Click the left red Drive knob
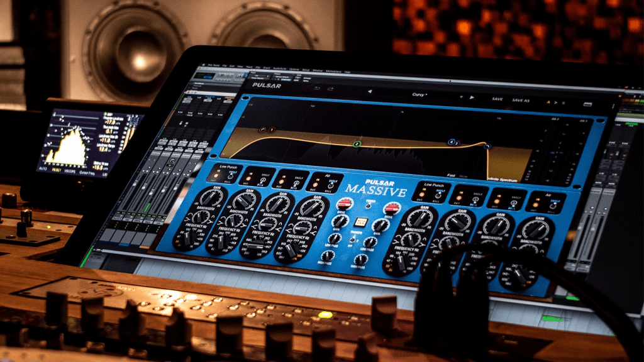Image resolution: width=644 pixels, height=362 pixels. (x=344, y=203)
